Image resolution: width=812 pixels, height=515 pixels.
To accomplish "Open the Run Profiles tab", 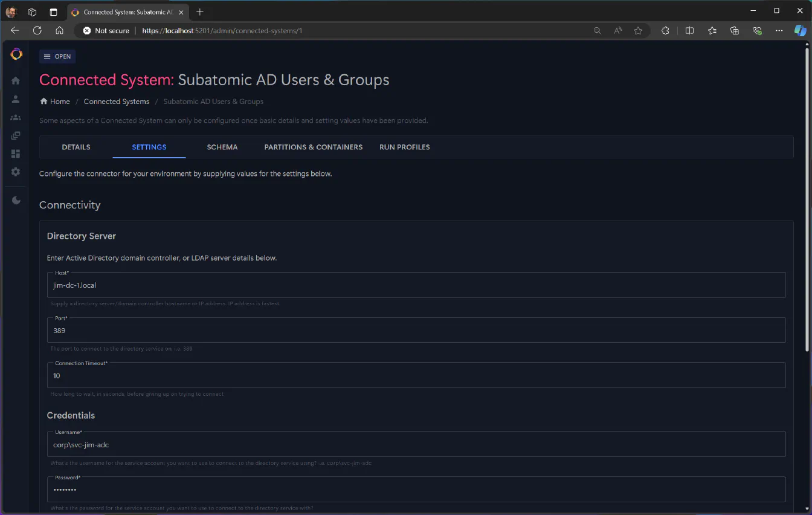I will click(x=404, y=147).
